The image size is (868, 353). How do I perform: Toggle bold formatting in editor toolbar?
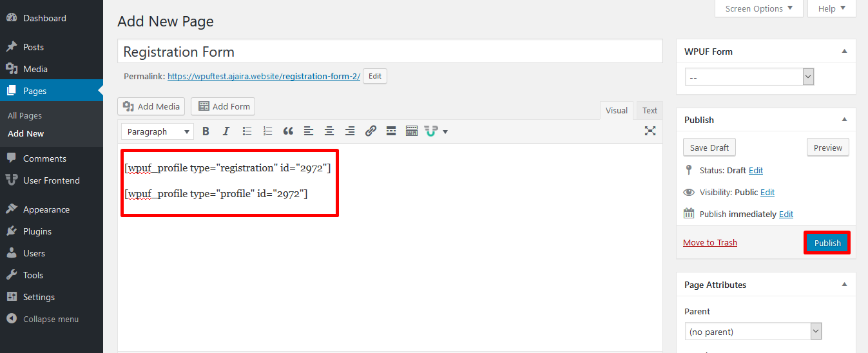pos(206,131)
